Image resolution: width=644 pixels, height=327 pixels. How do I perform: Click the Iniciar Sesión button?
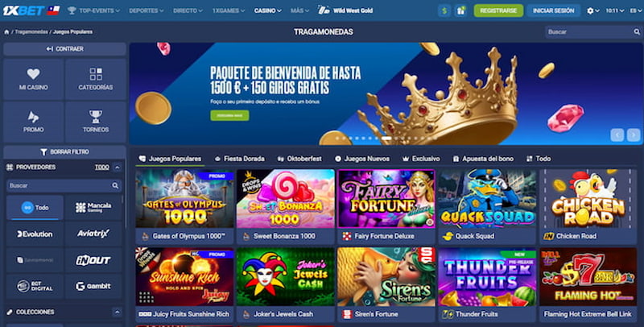553,10
